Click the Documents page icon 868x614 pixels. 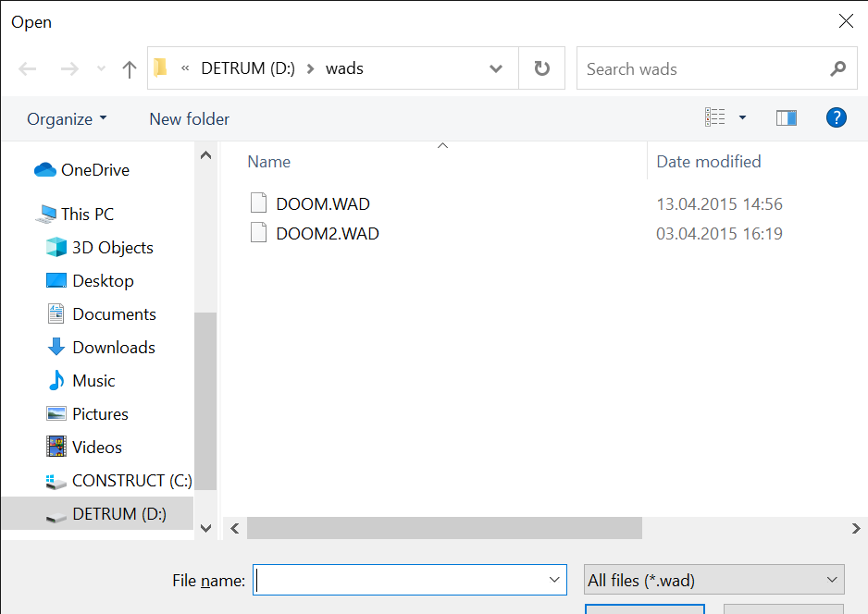click(x=56, y=313)
